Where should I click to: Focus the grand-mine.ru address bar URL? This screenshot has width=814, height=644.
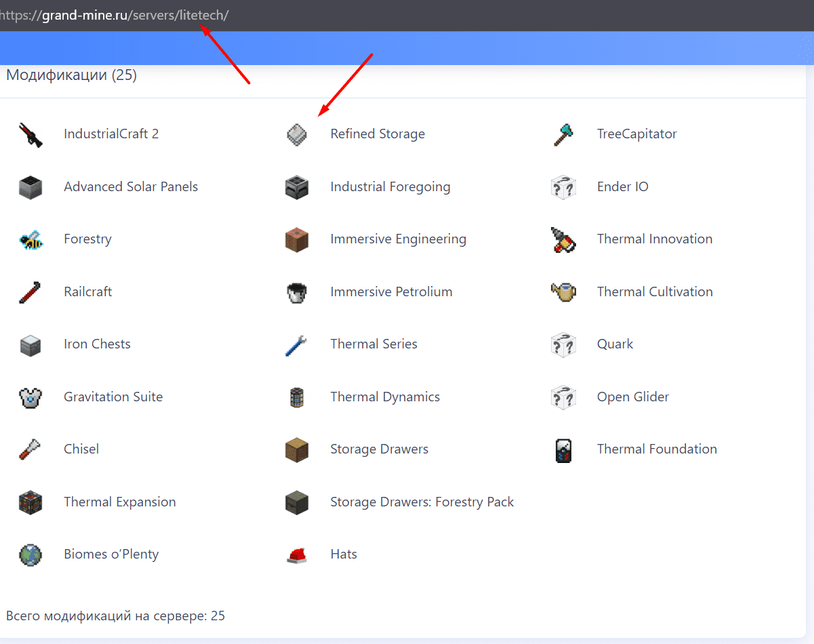pyautogui.click(x=114, y=16)
